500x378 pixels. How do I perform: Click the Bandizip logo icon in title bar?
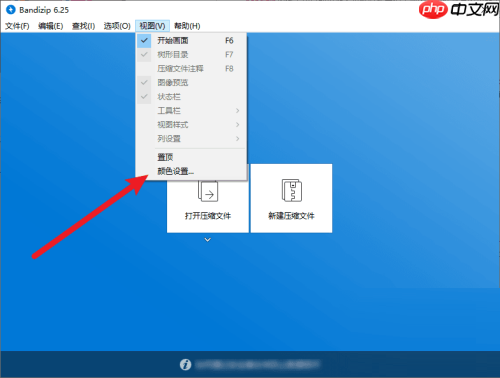(x=11, y=10)
